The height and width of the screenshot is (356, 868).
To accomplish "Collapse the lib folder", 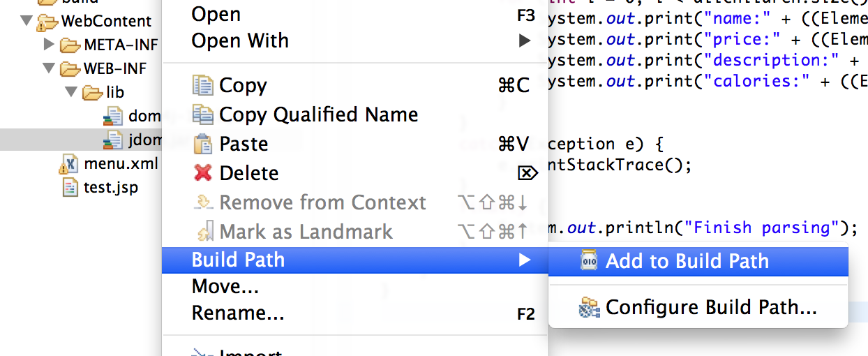I will 70,92.
